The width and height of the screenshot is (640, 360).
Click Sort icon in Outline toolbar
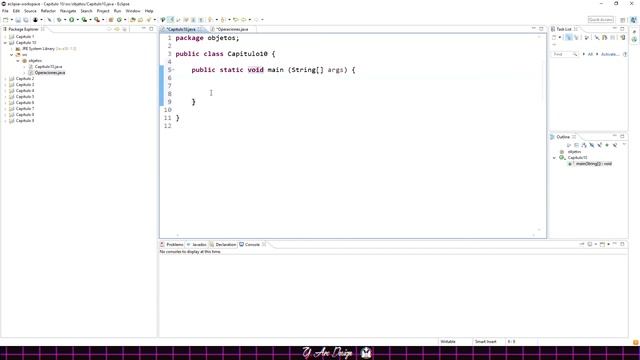[x=584, y=145]
